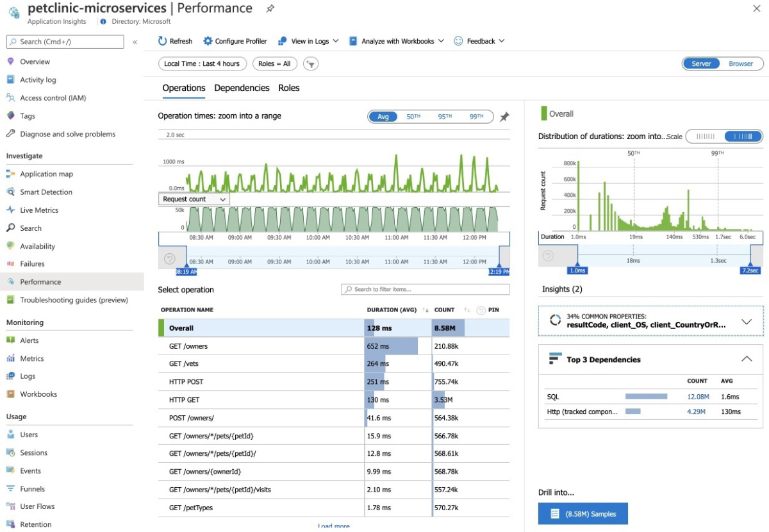Click the 12:19 PM time range handle

(x=499, y=272)
